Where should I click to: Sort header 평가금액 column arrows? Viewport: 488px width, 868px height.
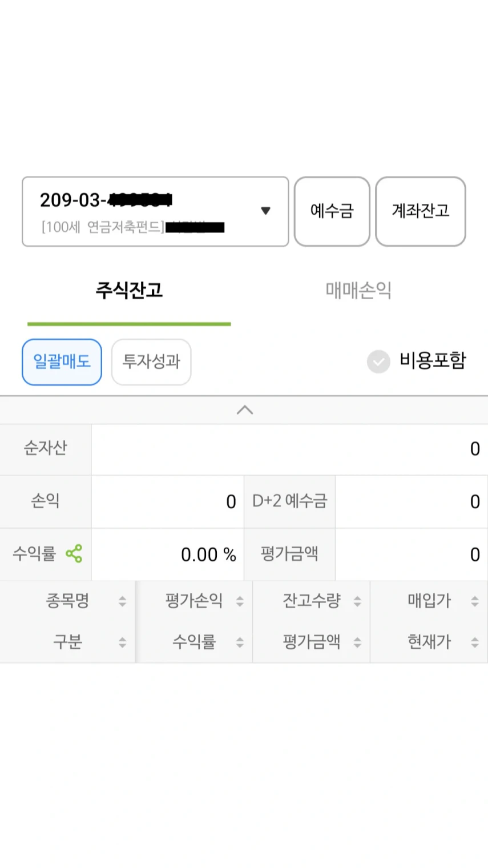point(357,642)
